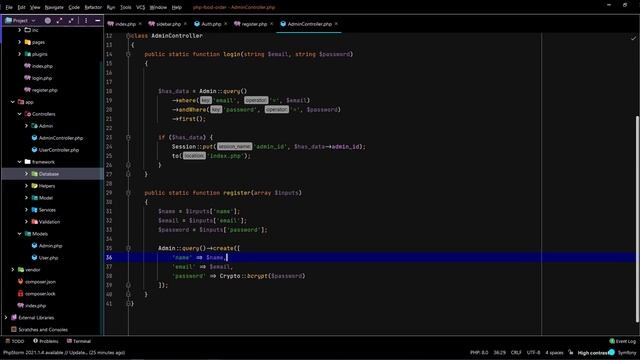This screenshot has width=640, height=360.
Task: Open the Navigate menu
Action: (54, 7)
